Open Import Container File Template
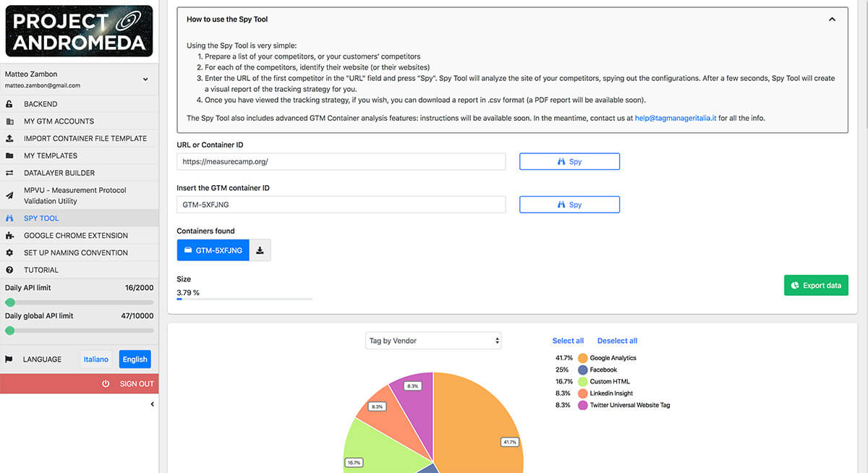 coord(79,139)
